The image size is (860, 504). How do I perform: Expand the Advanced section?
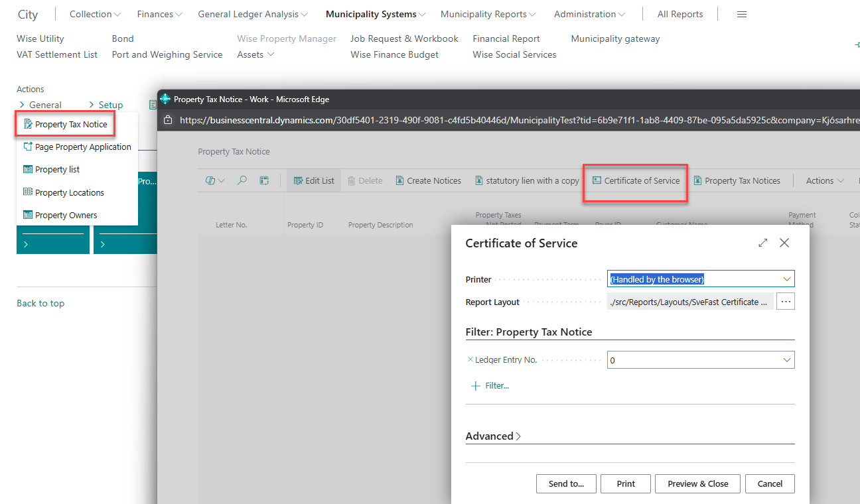(493, 436)
